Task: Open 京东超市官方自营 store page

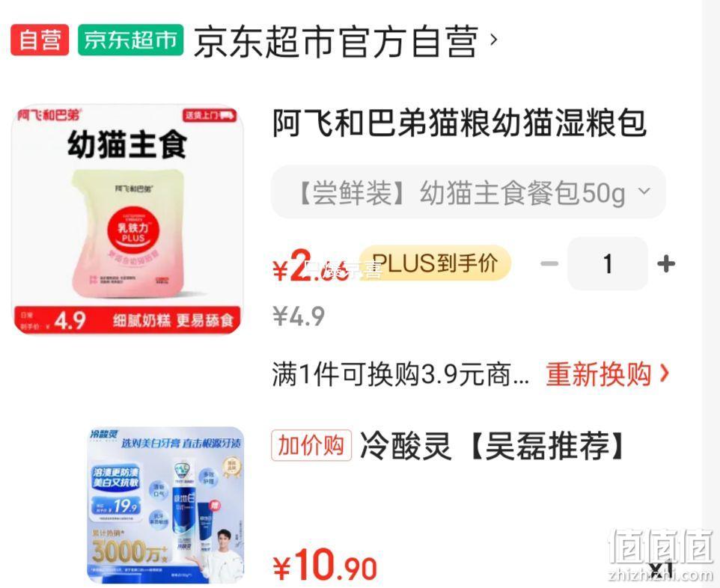Action: click(x=335, y=41)
